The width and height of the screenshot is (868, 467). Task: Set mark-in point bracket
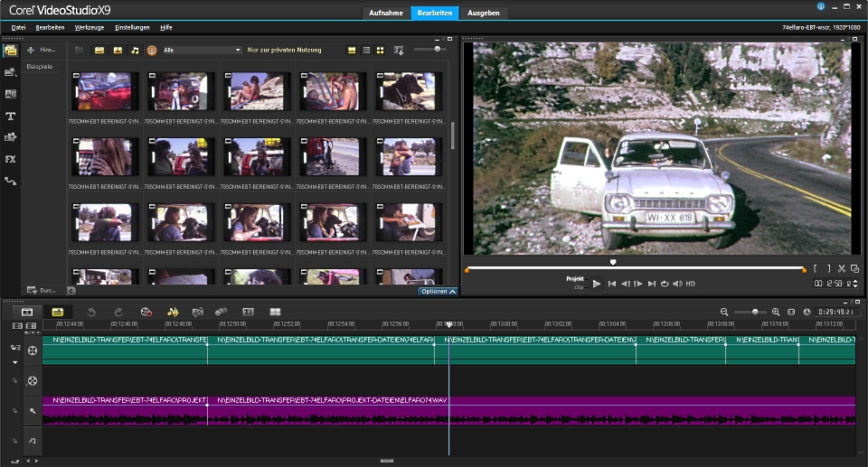(816, 269)
